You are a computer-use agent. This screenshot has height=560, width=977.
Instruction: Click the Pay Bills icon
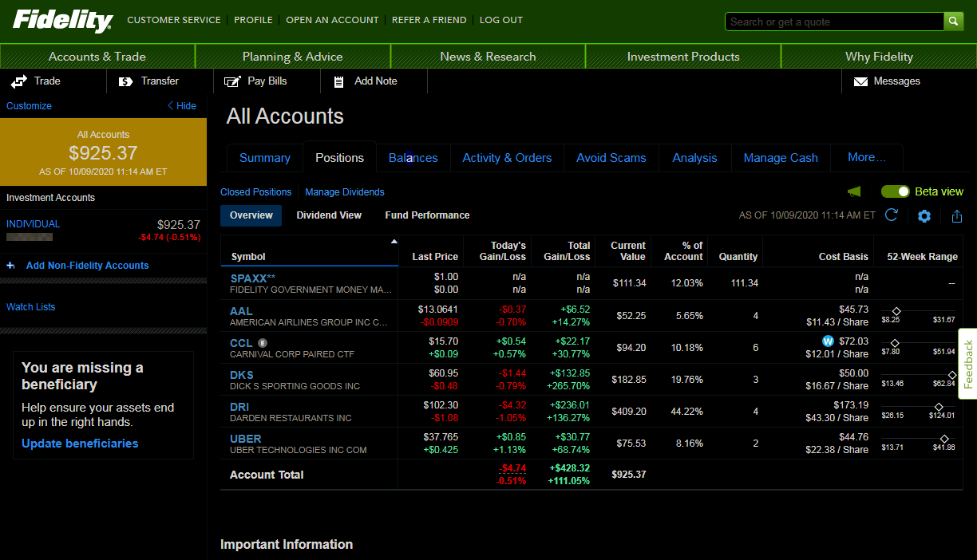(232, 81)
